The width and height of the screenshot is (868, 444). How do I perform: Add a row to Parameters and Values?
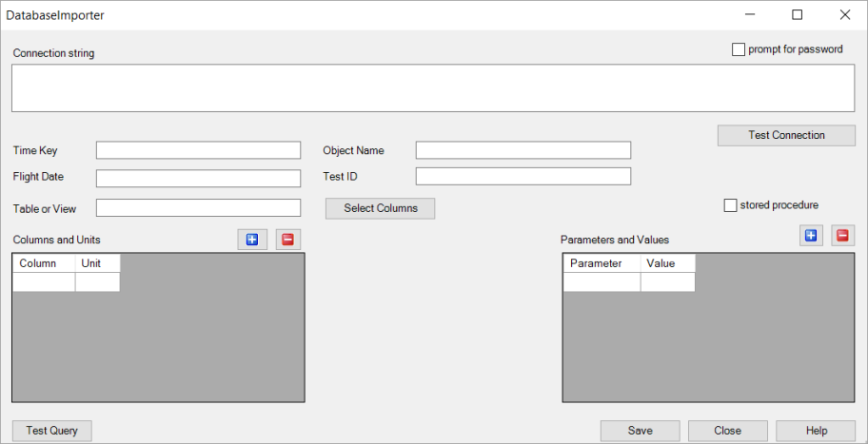click(811, 236)
